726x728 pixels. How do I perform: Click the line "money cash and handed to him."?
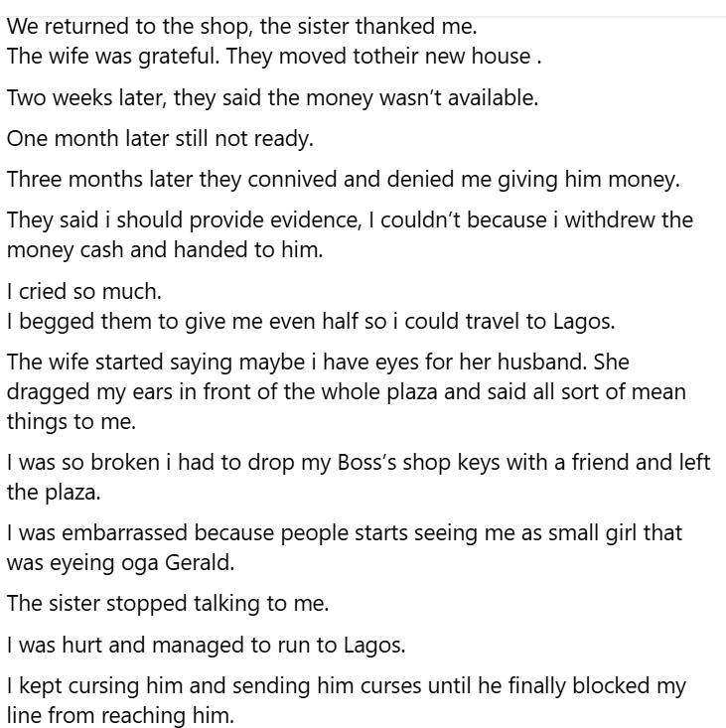(165, 249)
